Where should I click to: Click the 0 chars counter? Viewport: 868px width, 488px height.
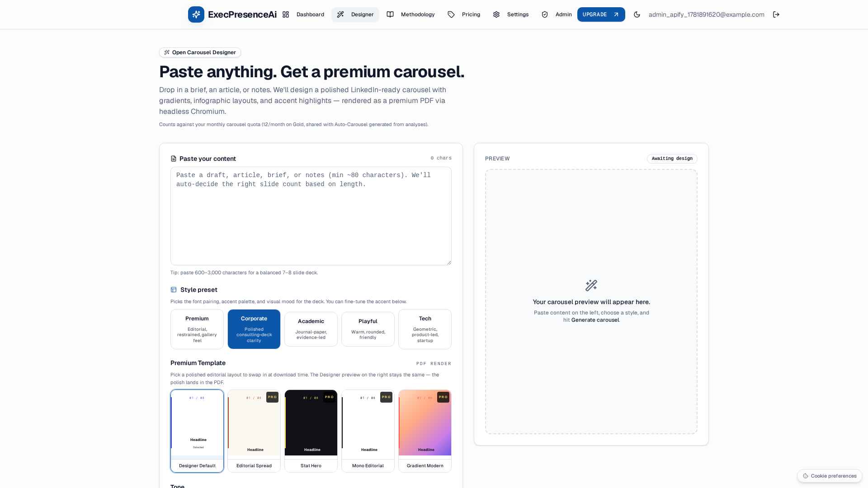click(x=441, y=158)
